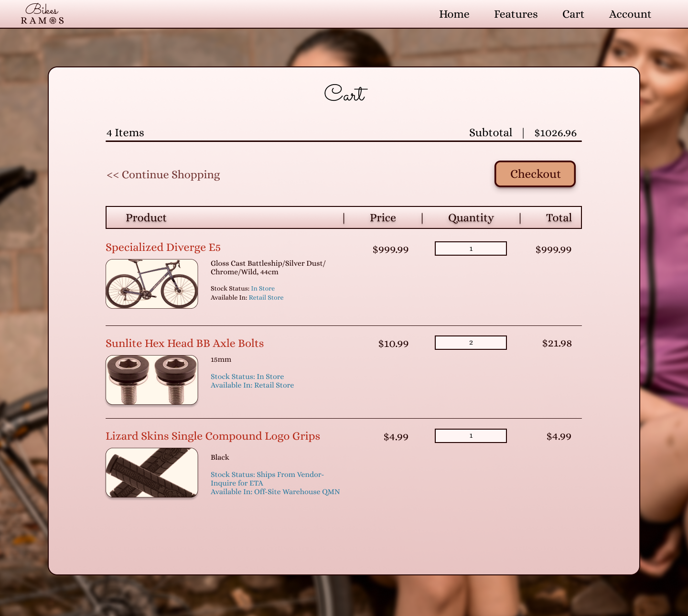
Task: View the Lizard Skins grips thumbnail
Action: pyautogui.click(x=152, y=473)
